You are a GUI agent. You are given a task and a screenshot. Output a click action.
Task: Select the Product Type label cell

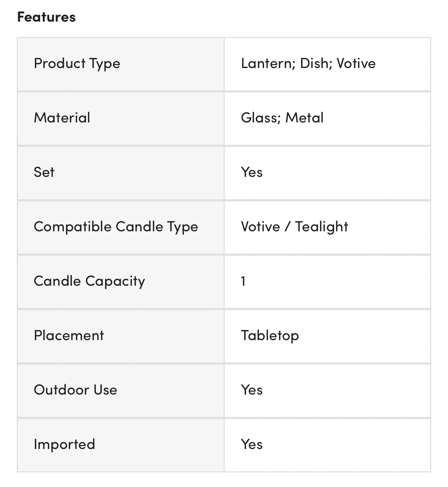coord(77,63)
